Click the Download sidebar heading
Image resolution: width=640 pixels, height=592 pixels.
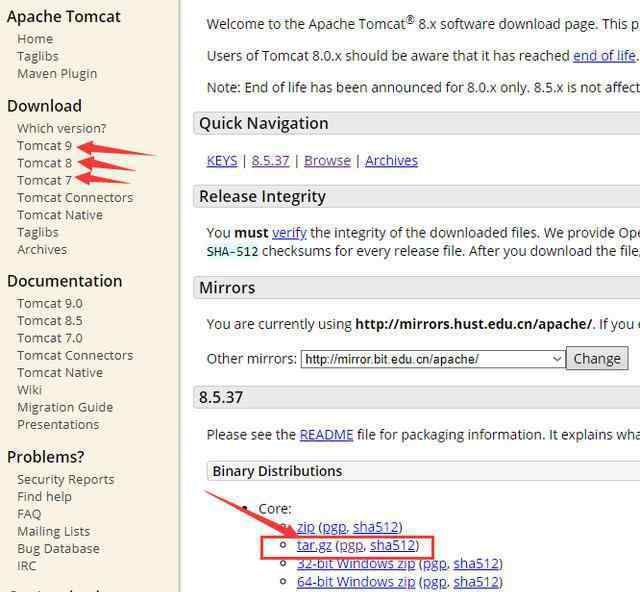click(44, 106)
